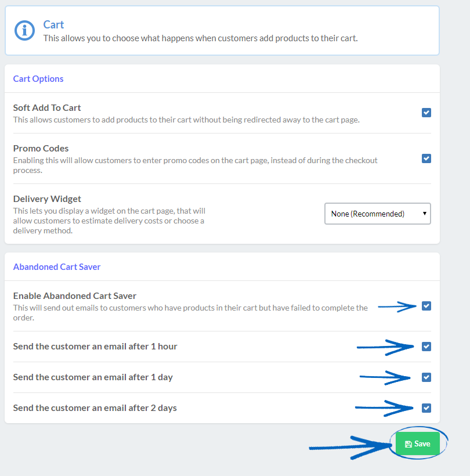This screenshot has width=470, height=476.
Task: Click the blue Cart title link
Action: (53, 24)
